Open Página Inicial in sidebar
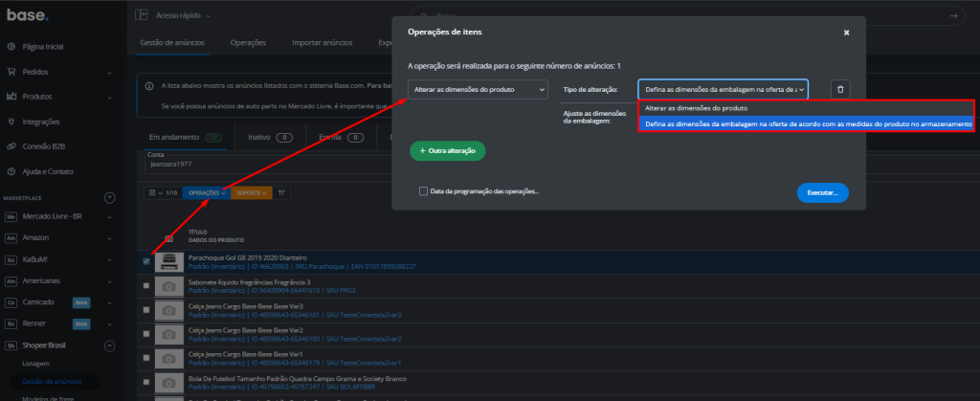 pos(42,47)
